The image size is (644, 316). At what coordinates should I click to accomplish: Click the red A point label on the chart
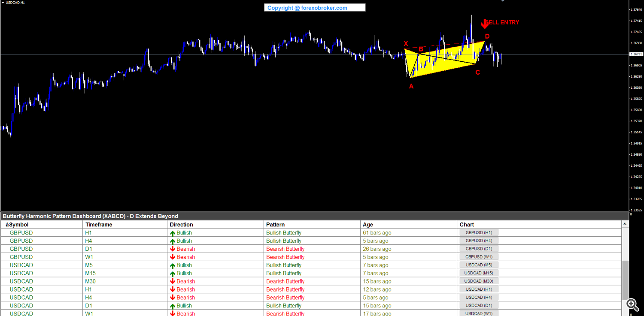pos(411,86)
